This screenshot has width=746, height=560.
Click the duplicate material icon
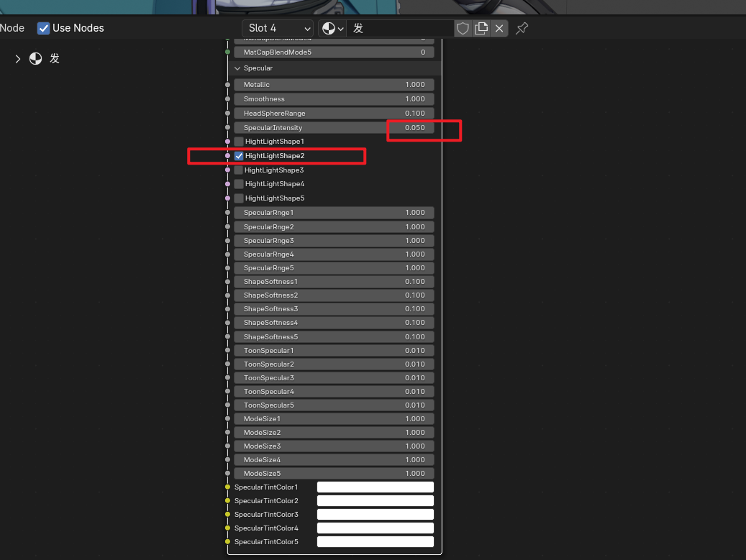point(481,28)
